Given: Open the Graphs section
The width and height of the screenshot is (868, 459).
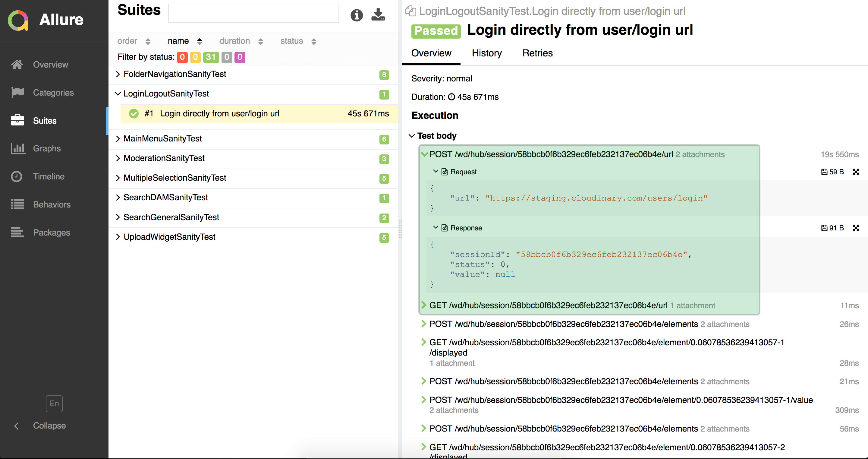Looking at the screenshot, I should (x=47, y=148).
